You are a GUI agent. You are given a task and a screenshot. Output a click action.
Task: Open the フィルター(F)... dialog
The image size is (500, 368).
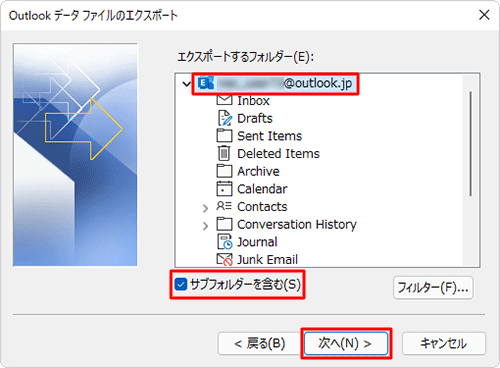pyautogui.click(x=433, y=287)
